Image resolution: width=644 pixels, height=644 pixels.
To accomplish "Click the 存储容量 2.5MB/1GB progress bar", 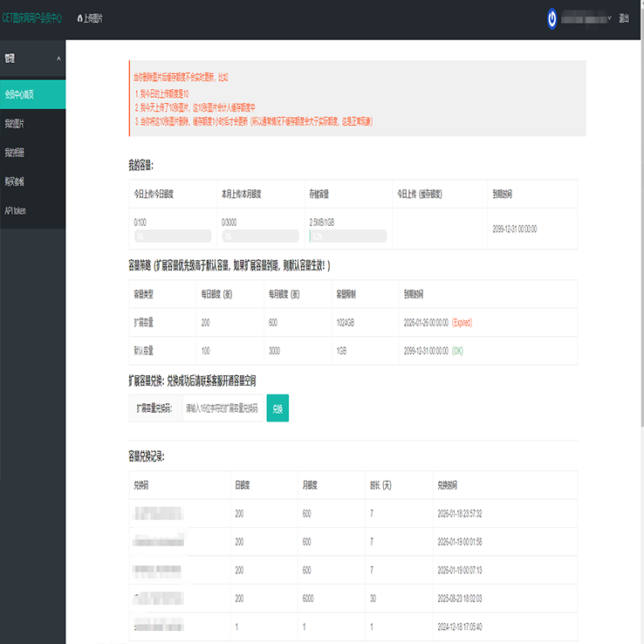I will [347, 236].
